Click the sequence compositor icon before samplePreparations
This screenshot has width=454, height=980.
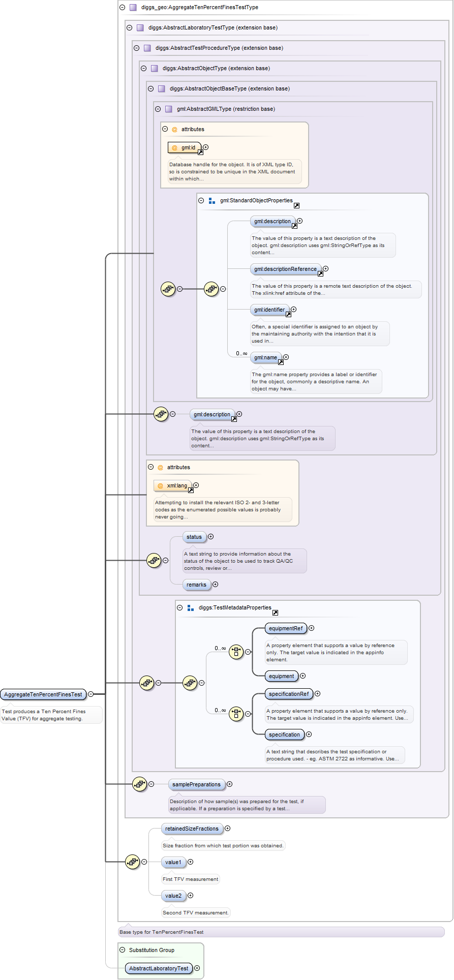point(139,784)
